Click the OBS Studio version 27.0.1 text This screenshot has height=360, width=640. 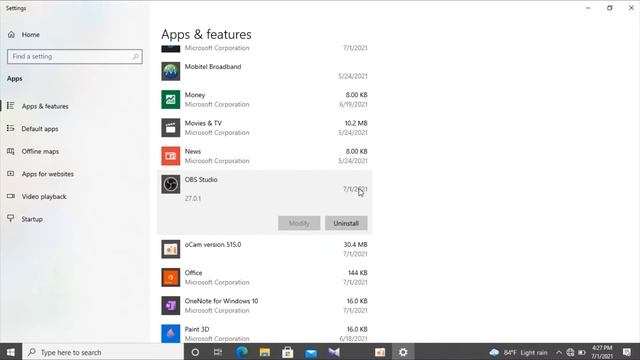(193, 198)
